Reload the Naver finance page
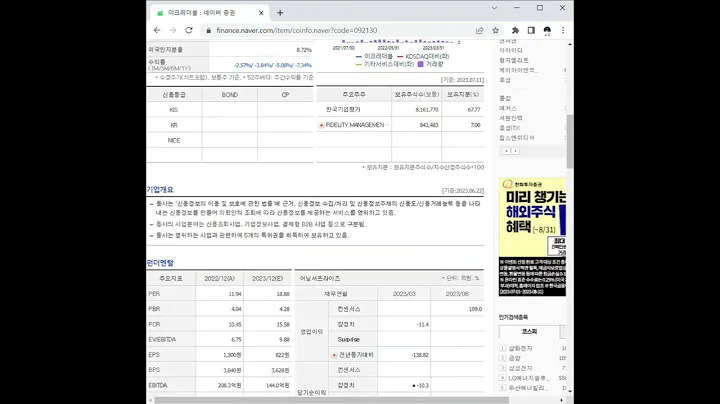 (x=189, y=30)
